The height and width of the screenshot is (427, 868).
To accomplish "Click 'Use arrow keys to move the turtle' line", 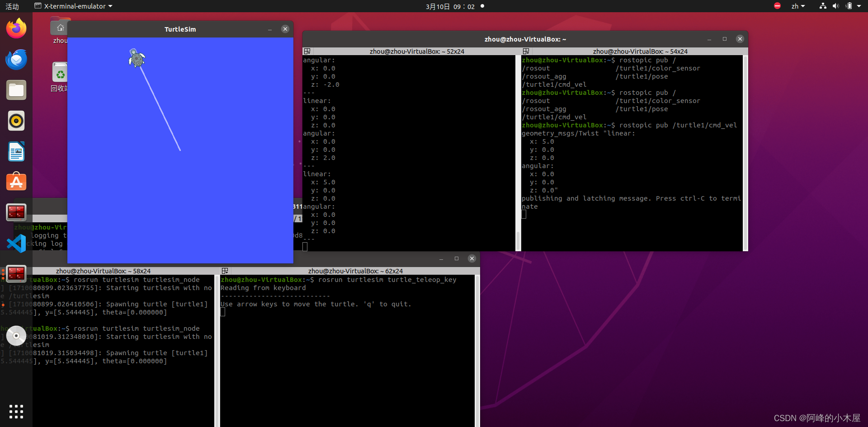I will [316, 304].
